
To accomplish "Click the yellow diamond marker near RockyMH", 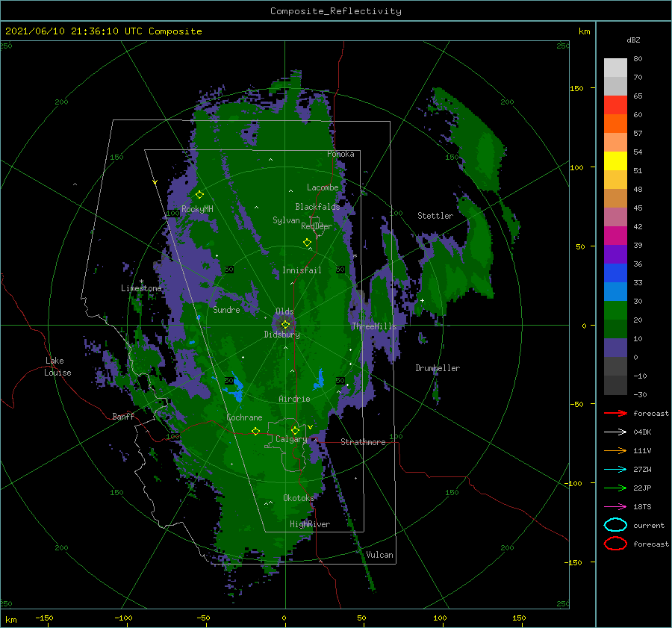I will point(199,195).
